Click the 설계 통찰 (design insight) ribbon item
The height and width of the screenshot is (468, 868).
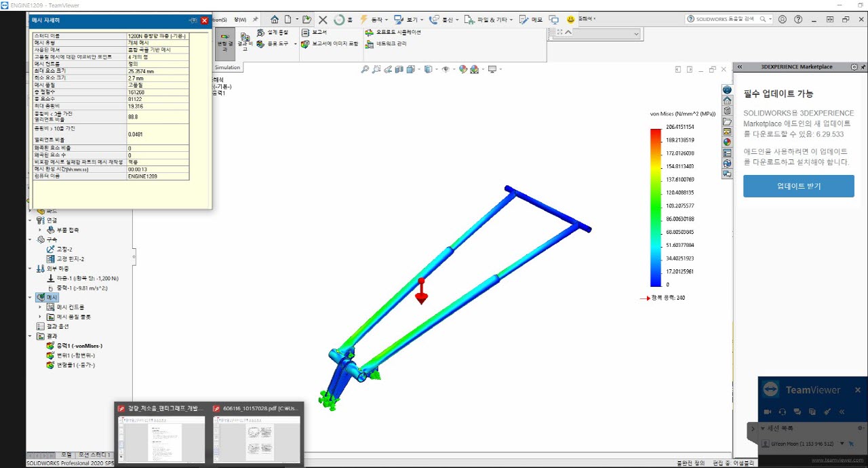(x=272, y=33)
